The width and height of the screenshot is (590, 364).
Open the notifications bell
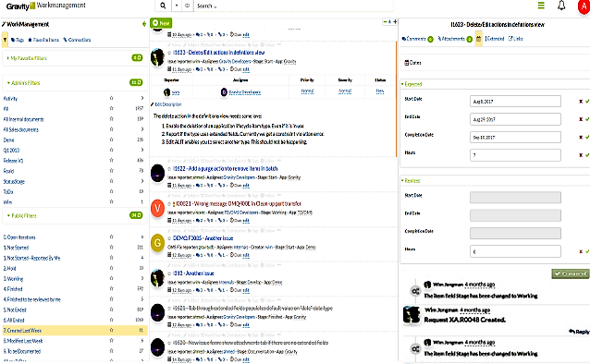(x=561, y=6)
